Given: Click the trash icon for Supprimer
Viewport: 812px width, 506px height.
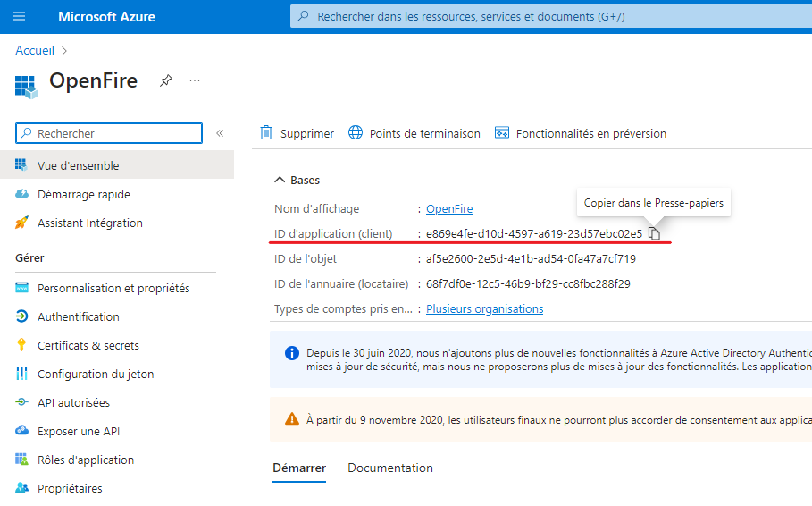Looking at the screenshot, I should tap(266, 133).
